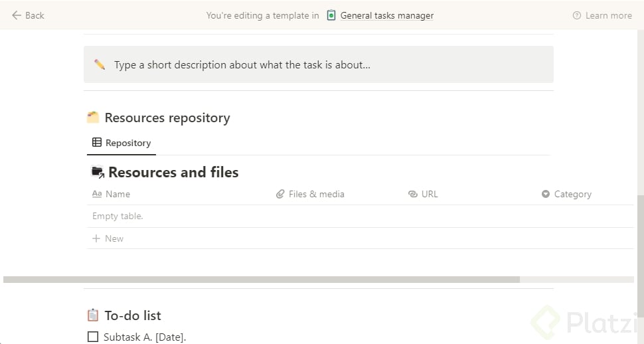Viewport: 644px width, 344px height.
Task: Click the table icon on the Repository tab
Action: coord(97,143)
